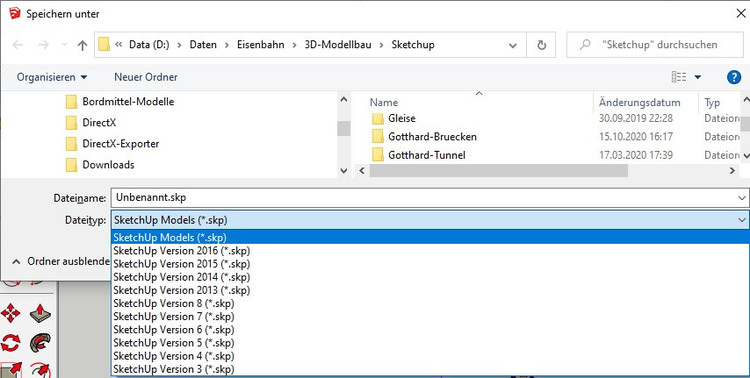Image resolution: width=750 pixels, height=378 pixels.
Task: Click the Gleise folder icon
Action: pyautogui.click(x=377, y=118)
